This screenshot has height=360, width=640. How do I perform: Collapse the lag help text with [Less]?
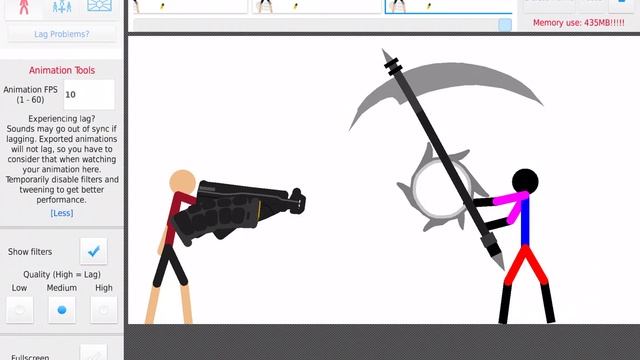pos(62,213)
